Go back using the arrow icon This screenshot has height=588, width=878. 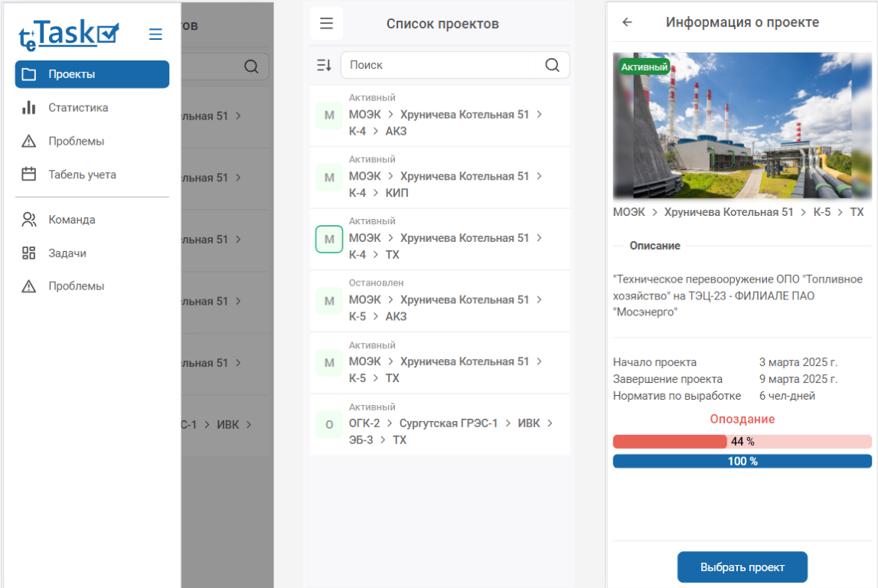[627, 22]
